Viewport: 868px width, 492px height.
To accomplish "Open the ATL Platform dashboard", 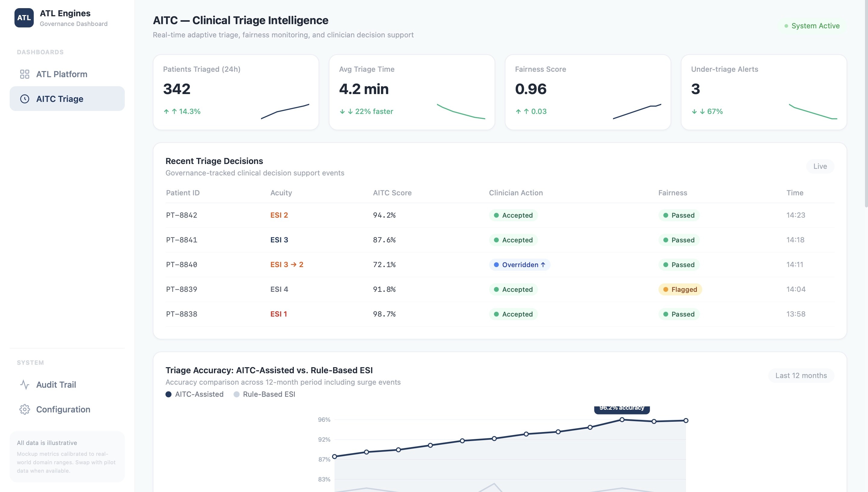I will tap(61, 74).
